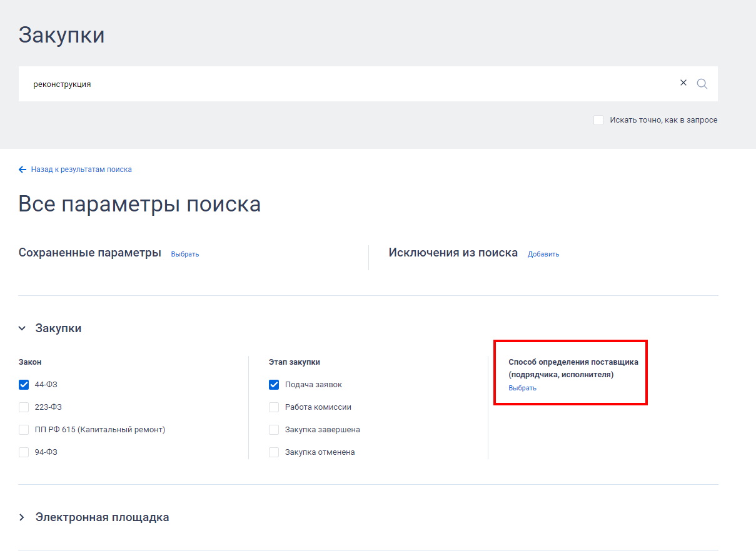Click Добавить next to Исключения из поиска
756x553 pixels.
tap(543, 254)
